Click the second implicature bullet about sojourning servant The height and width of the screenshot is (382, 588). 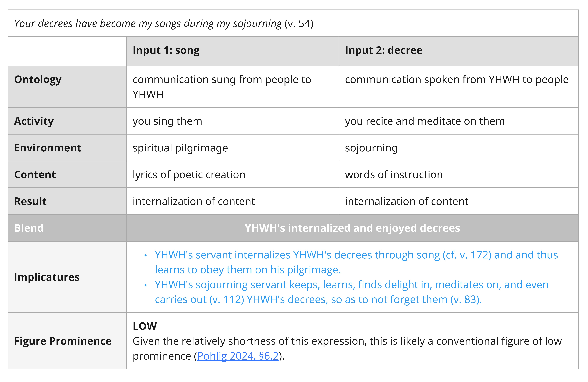coord(352,292)
